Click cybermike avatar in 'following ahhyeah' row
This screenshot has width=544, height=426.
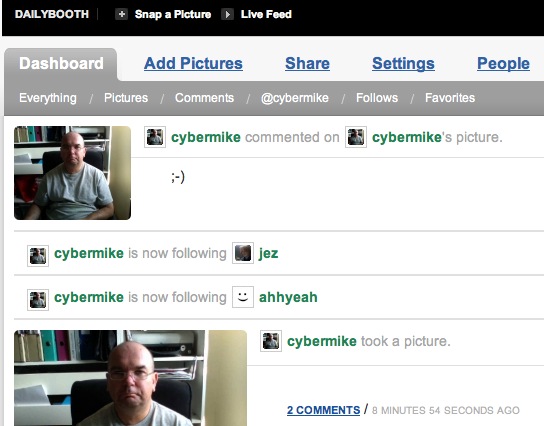38,299
